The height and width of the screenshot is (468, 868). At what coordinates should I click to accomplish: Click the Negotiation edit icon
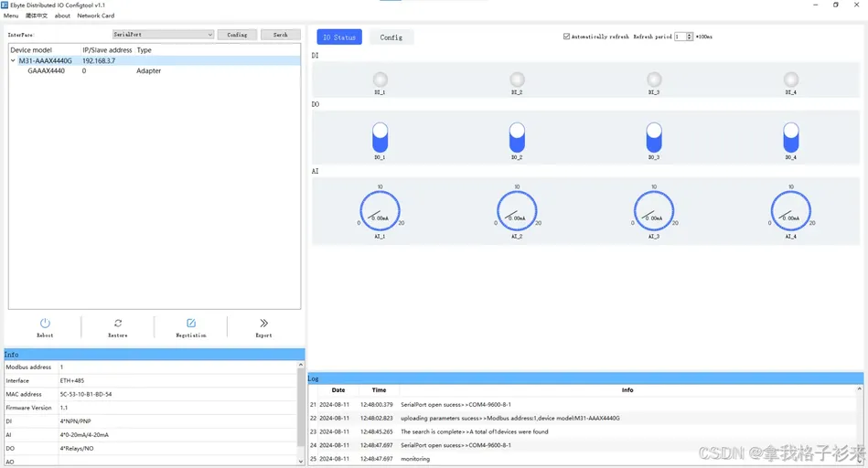point(191,323)
